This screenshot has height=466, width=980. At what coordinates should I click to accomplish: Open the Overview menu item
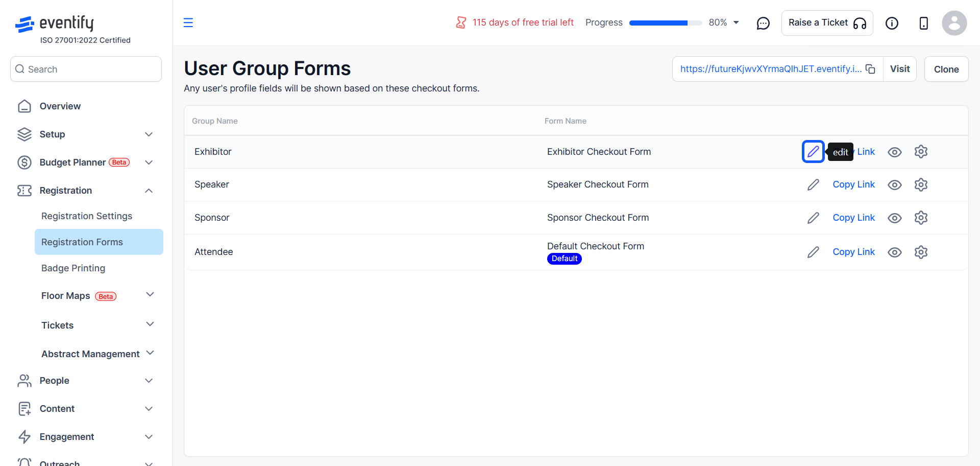tap(60, 106)
